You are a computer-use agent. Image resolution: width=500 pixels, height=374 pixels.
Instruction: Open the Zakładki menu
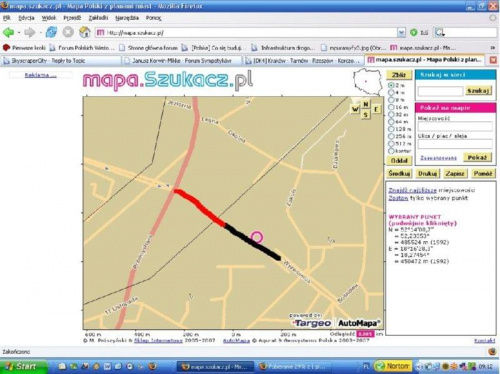pyautogui.click(x=98, y=18)
